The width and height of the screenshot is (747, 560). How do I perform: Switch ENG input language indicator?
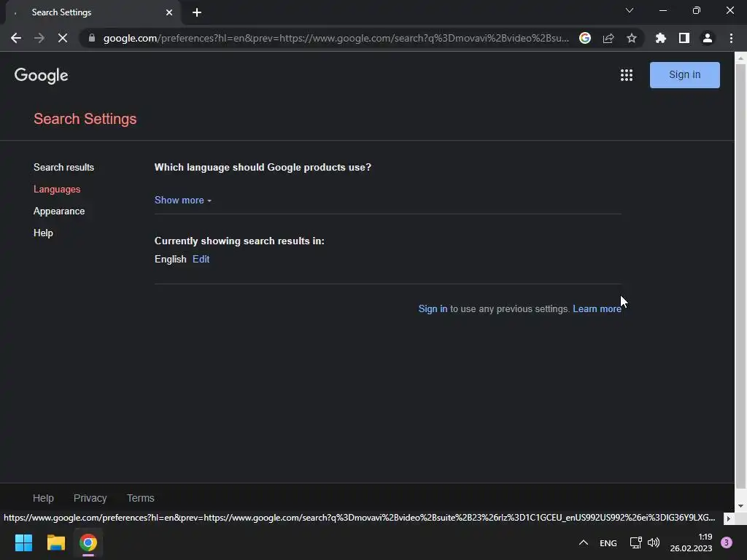click(608, 542)
